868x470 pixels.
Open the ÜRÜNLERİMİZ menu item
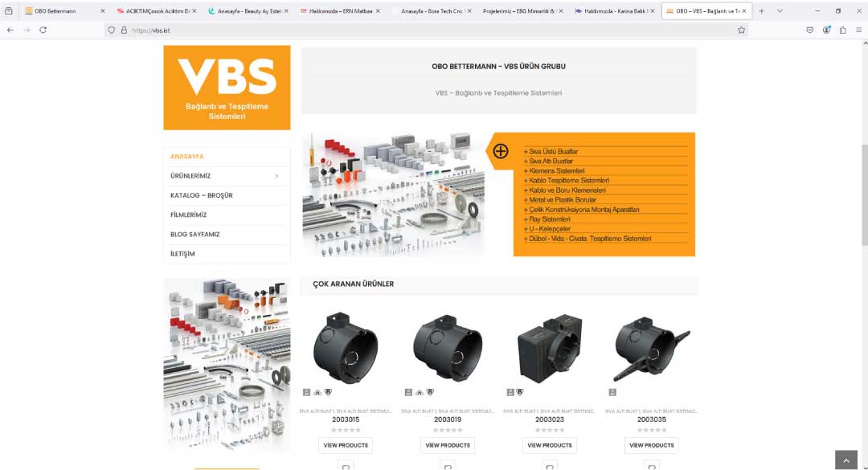point(190,176)
